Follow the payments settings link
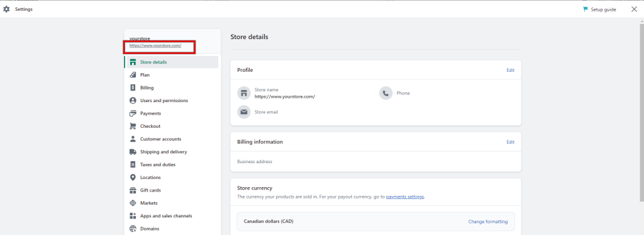Viewport: 644px width, 235px height. coord(404,197)
